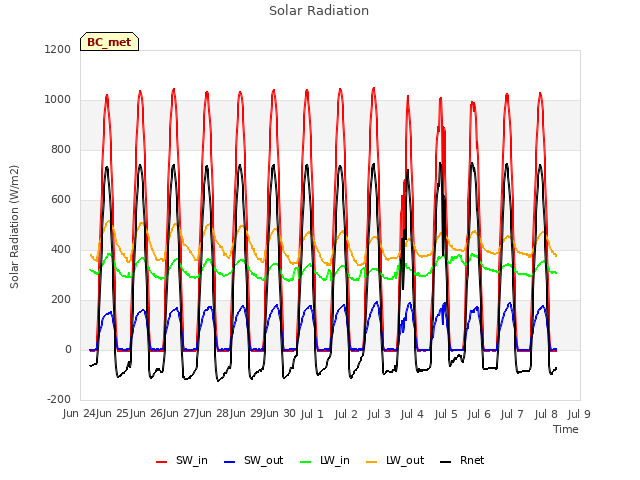Click the 600 y-axis tick label
640x480 pixels.
click(61, 200)
